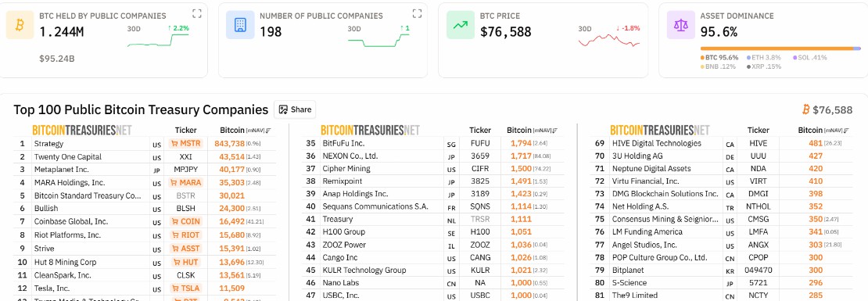Open Metaplanet Inc. company link
The width and height of the screenshot is (868, 301).
click(x=62, y=170)
